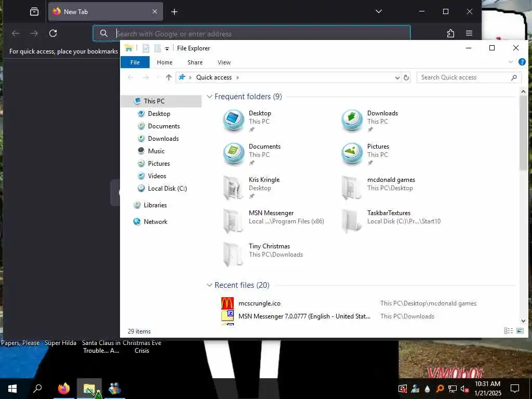Click the New folder icon in title bar
Viewport: 532px width, 399px height.
click(157, 48)
